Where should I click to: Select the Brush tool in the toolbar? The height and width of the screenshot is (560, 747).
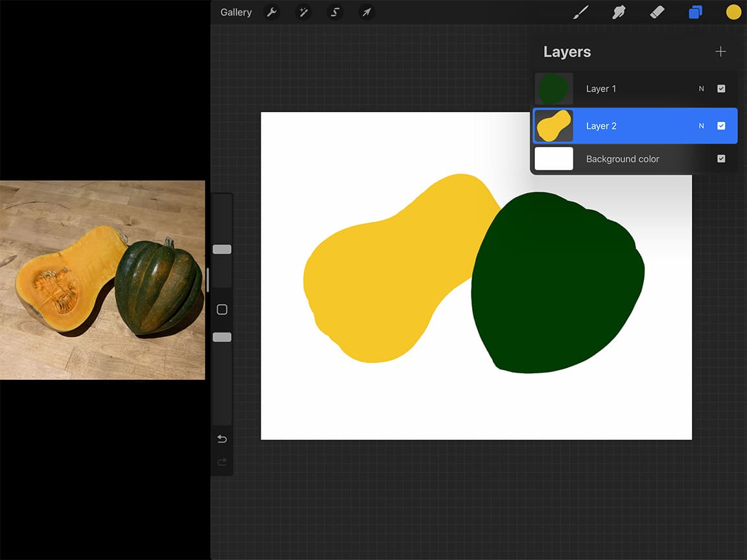click(580, 12)
